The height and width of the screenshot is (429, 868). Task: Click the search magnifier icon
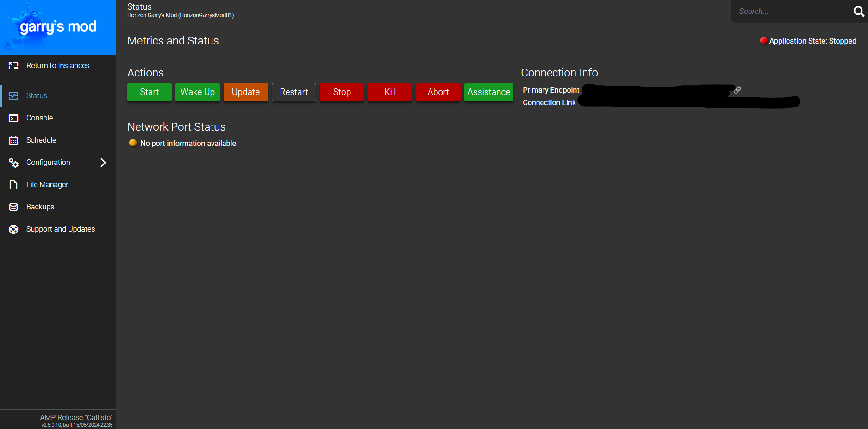[859, 12]
